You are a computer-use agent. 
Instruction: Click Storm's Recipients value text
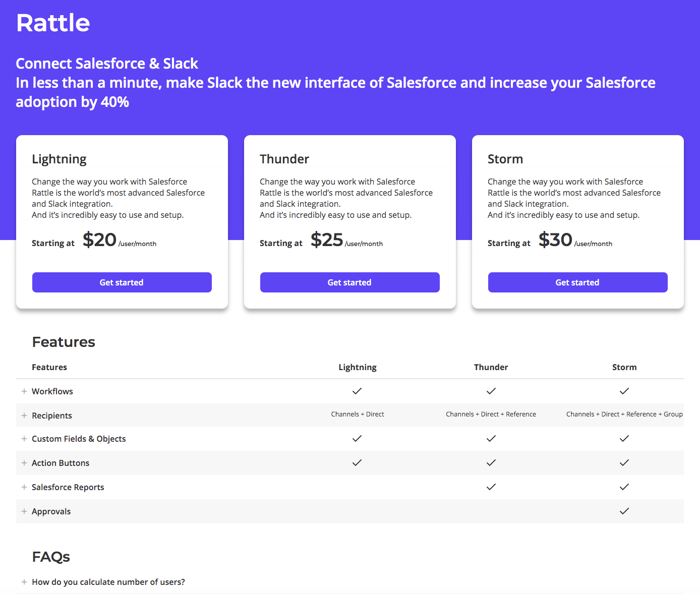pyautogui.click(x=624, y=414)
